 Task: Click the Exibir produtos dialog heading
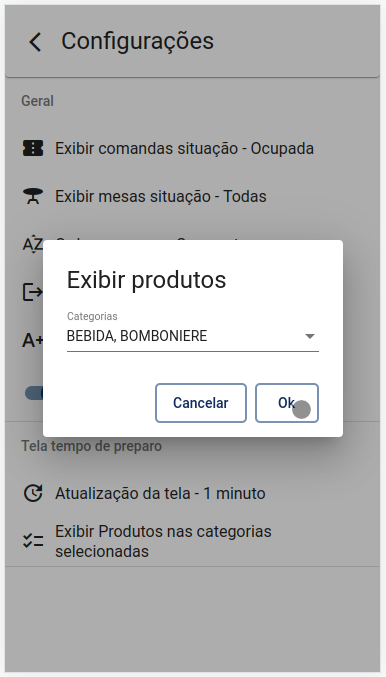[146, 280]
